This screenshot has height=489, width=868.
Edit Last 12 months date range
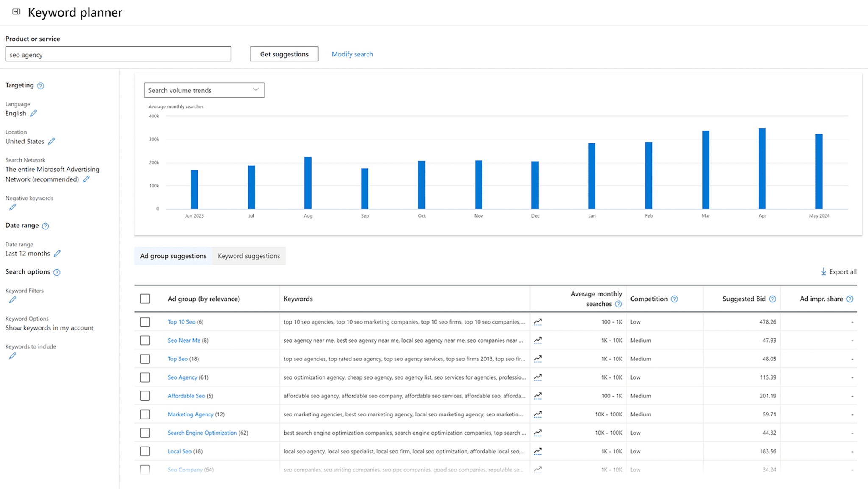(58, 253)
